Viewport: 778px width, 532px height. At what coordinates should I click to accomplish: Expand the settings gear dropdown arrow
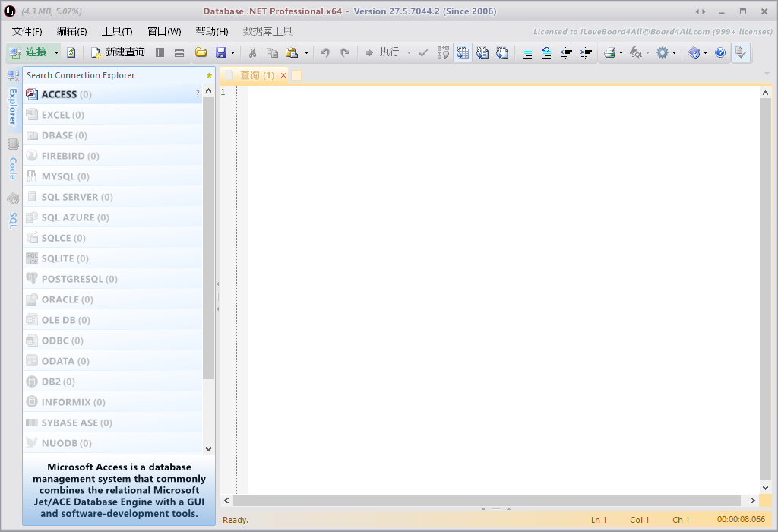675,52
